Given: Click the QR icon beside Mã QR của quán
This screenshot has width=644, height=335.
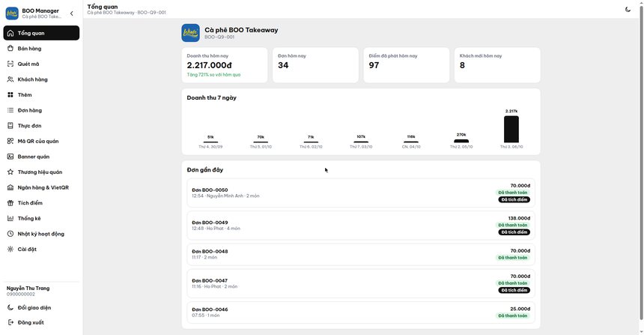Looking at the screenshot, I should pos(10,141).
